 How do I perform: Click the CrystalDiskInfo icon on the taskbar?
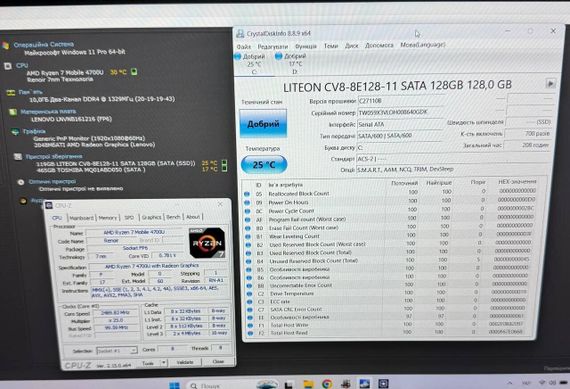tap(364, 384)
